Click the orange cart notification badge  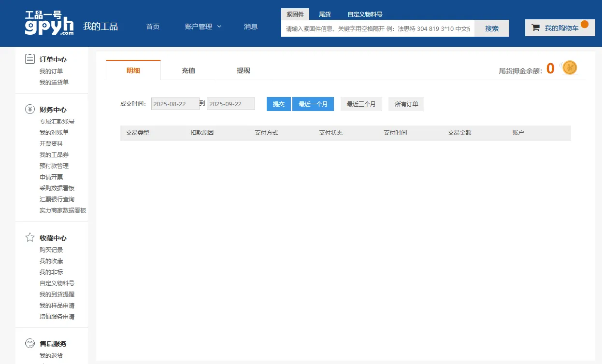pyautogui.click(x=584, y=24)
